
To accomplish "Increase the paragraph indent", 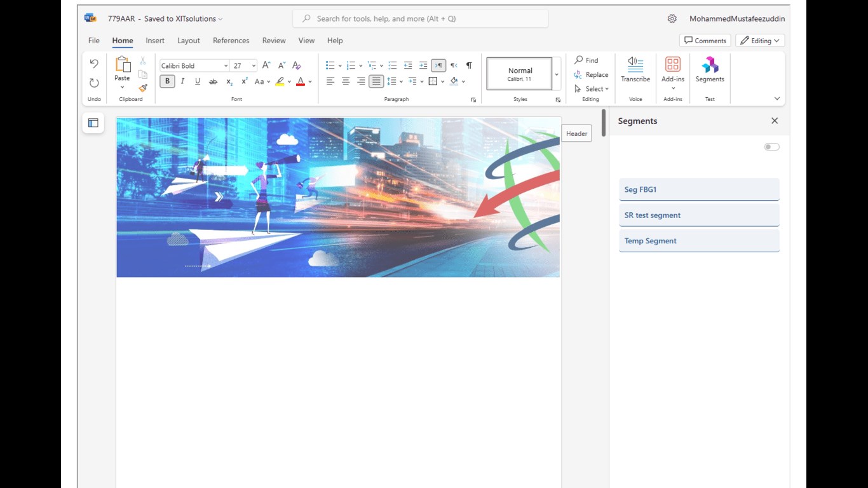I will tap(423, 65).
